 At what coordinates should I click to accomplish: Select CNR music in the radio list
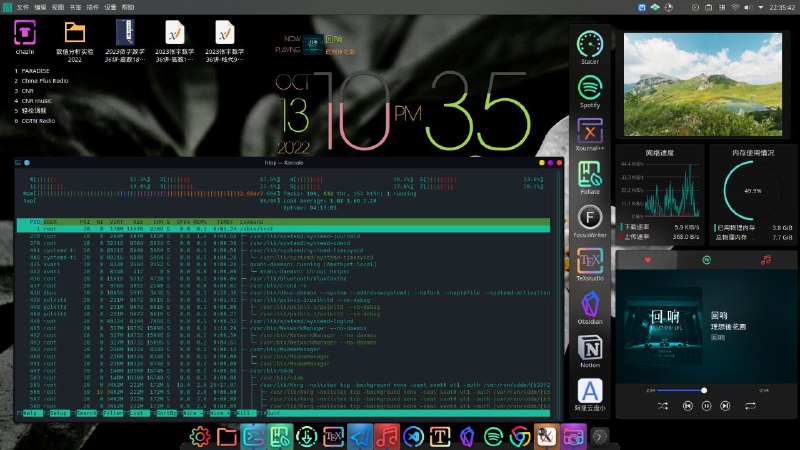tap(36, 101)
